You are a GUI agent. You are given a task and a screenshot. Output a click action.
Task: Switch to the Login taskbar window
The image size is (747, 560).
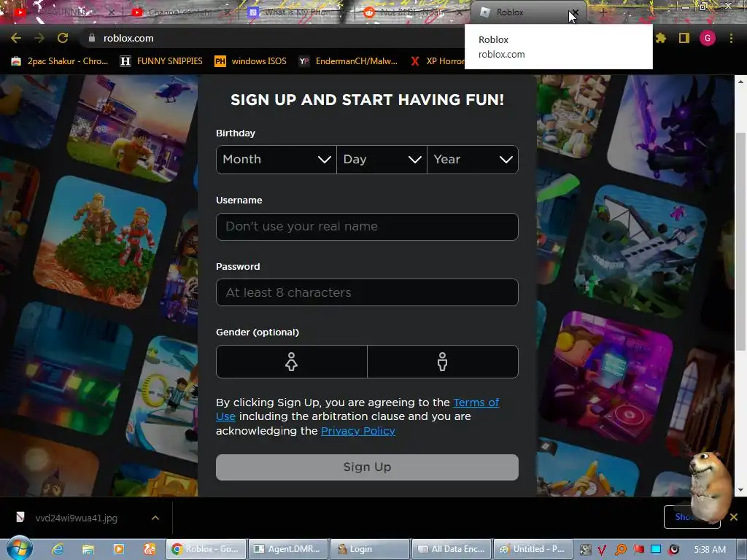pos(370,549)
